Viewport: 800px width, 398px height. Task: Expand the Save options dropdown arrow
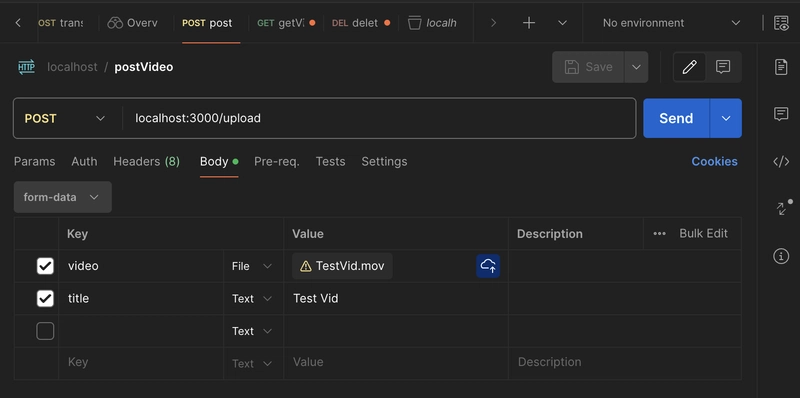click(x=636, y=67)
